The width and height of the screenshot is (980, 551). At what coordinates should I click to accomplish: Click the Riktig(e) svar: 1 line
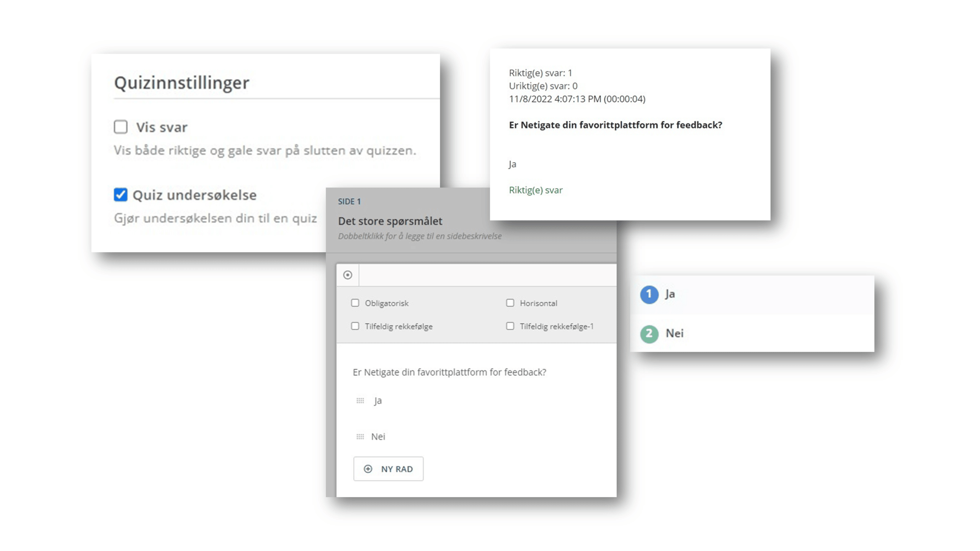click(540, 73)
